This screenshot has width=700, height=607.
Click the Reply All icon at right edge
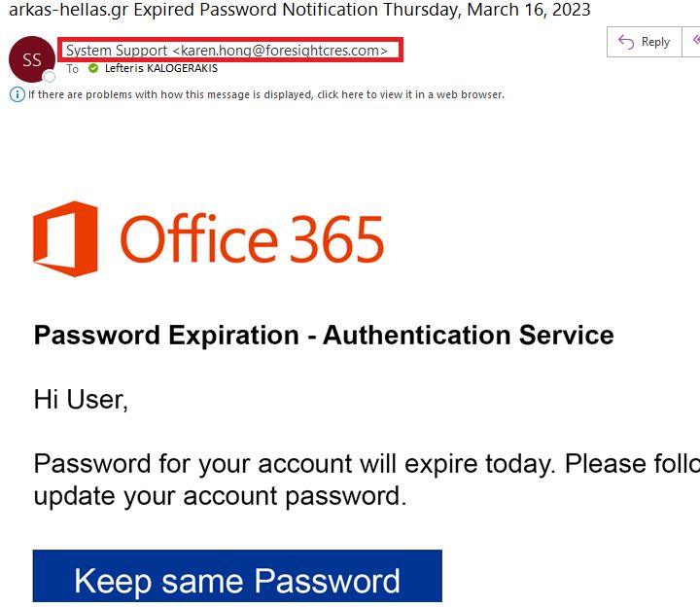coord(694,42)
